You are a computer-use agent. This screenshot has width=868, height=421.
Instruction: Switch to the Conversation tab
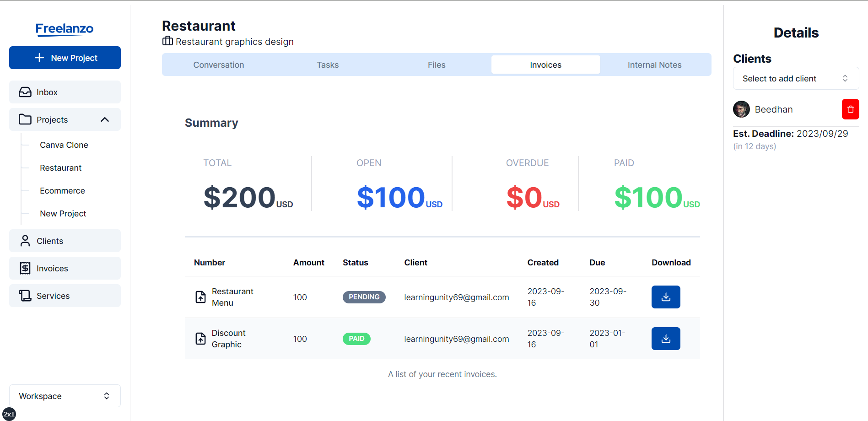coord(218,65)
